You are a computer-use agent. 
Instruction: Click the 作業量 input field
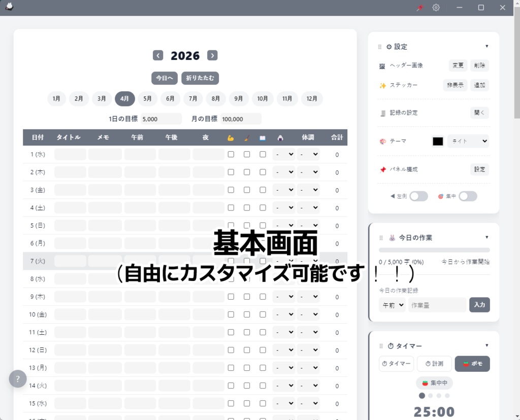point(437,305)
